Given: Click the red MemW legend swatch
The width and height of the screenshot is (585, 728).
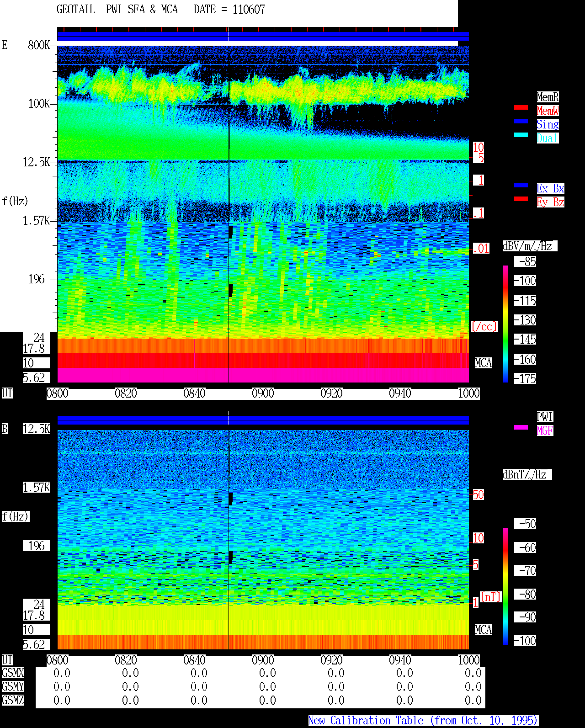Looking at the screenshot, I should pos(521,107).
